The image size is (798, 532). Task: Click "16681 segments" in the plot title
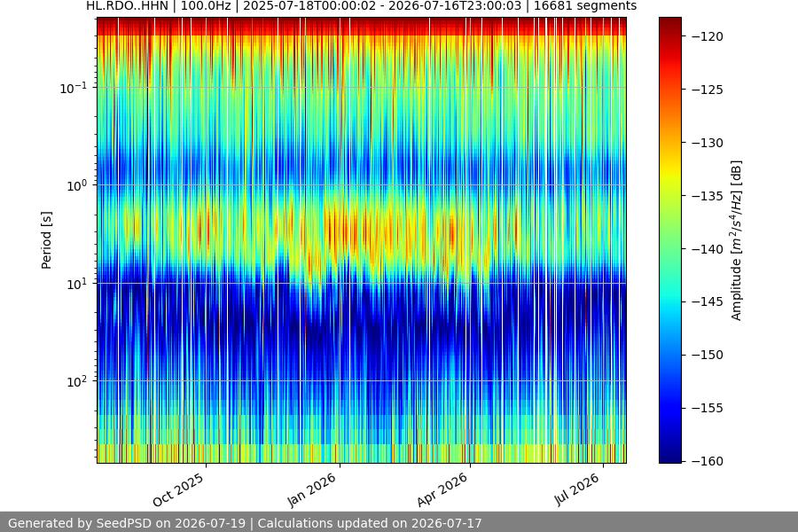coord(585,6)
